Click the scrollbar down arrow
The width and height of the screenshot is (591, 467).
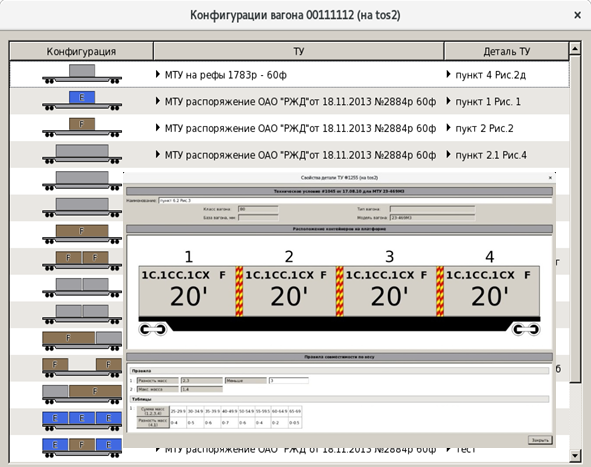pos(575,456)
